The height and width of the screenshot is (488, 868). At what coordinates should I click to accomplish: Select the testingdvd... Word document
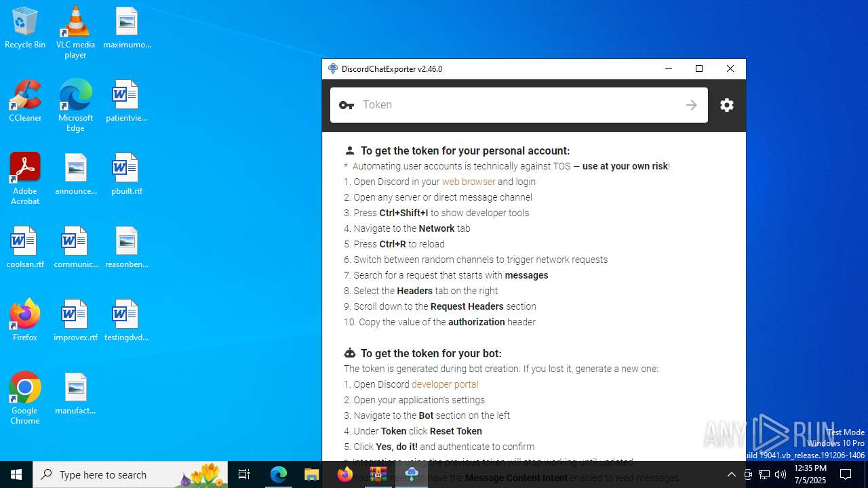coord(127,321)
